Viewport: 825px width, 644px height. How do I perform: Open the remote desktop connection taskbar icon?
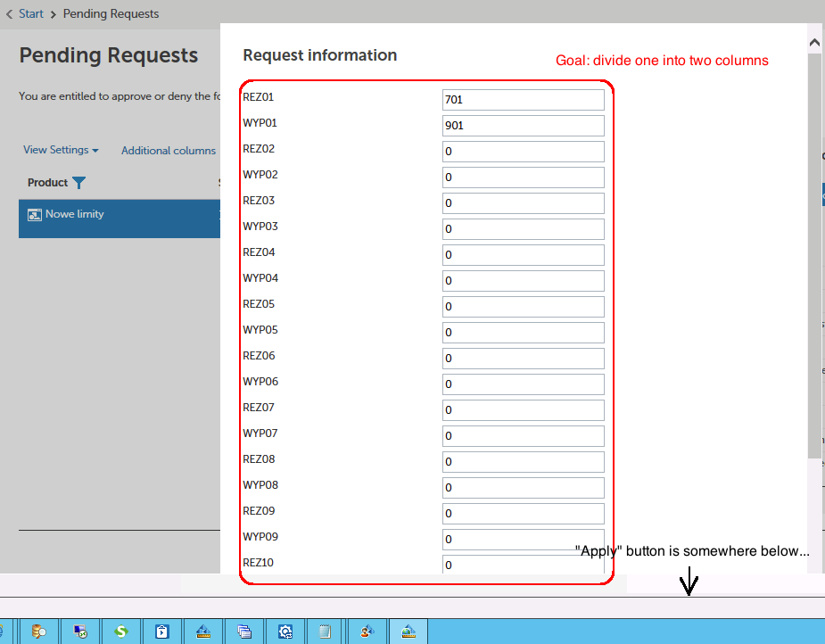pyautogui.click(x=80, y=631)
